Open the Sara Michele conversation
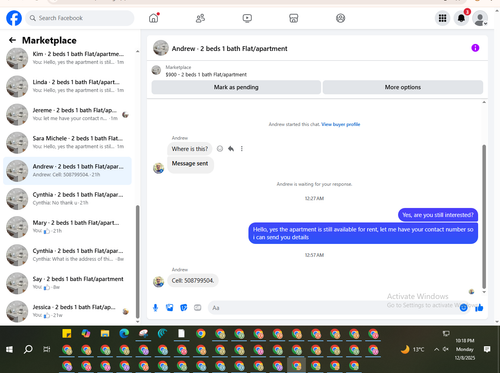The height and width of the screenshot is (373, 500). coord(68,143)
